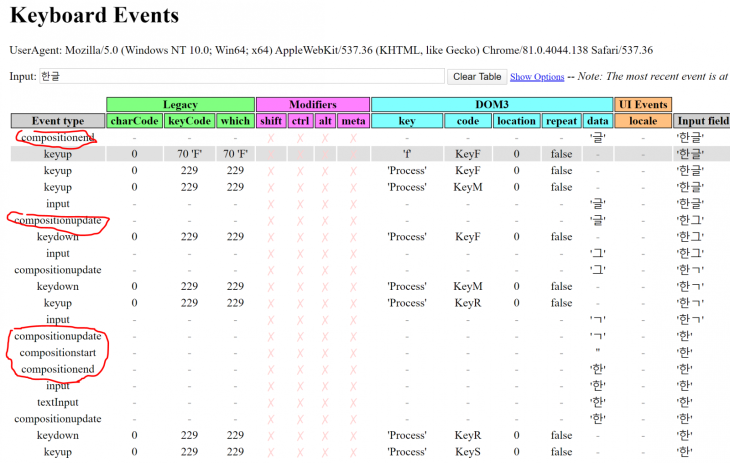Select the Event type column header
Viewport: 730px width, 463px height.
[58, 121]
